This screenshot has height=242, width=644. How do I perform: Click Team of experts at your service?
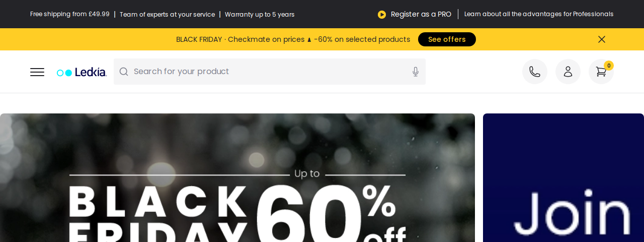pos(167,14)
